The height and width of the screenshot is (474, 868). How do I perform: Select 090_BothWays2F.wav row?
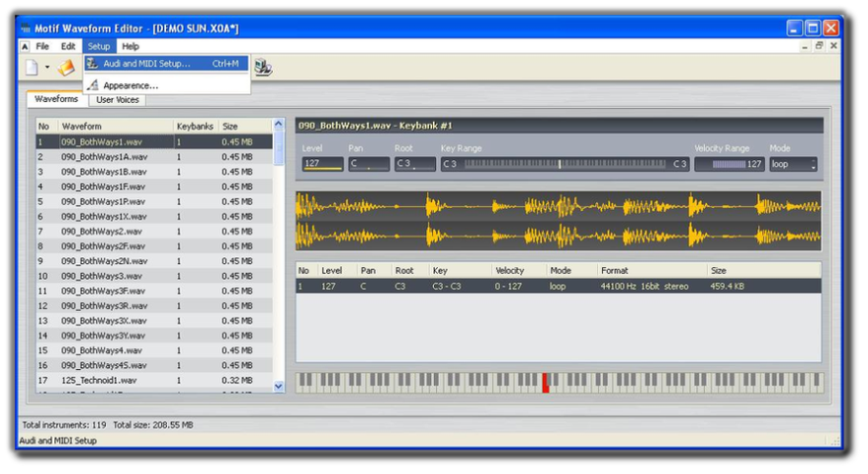154,246
